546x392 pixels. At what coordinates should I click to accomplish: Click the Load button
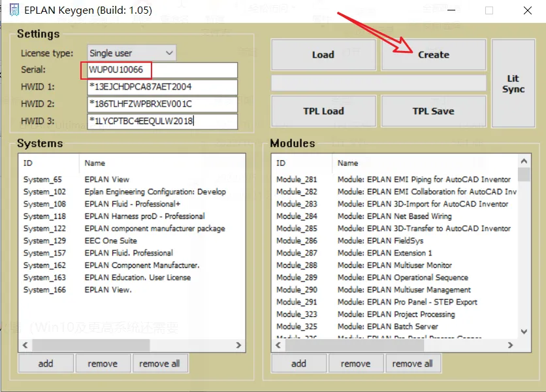[x=323, y=55]
